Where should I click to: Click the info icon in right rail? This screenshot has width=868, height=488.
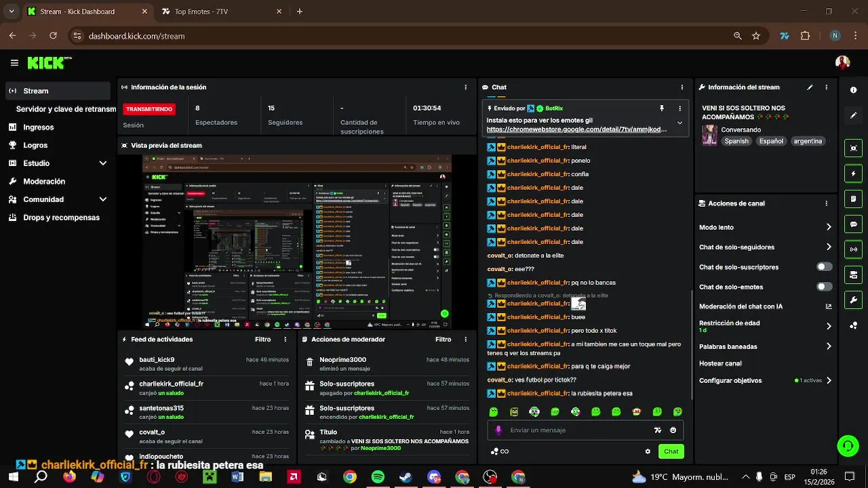tap(853, 89)
